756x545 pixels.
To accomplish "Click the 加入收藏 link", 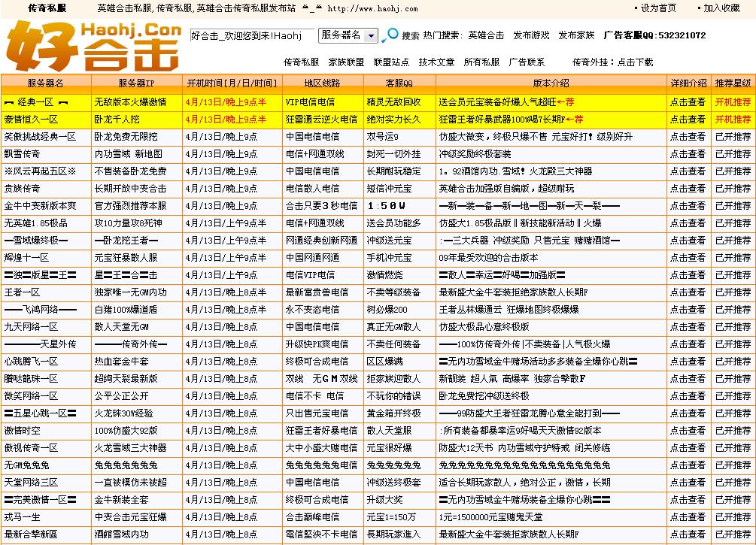I will click(724, 7).
